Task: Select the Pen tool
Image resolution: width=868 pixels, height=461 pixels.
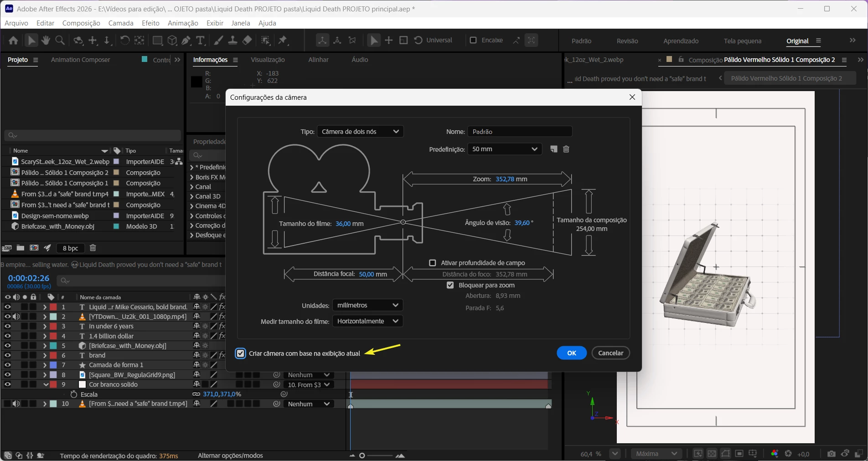Action: click(x=186, y=41)
